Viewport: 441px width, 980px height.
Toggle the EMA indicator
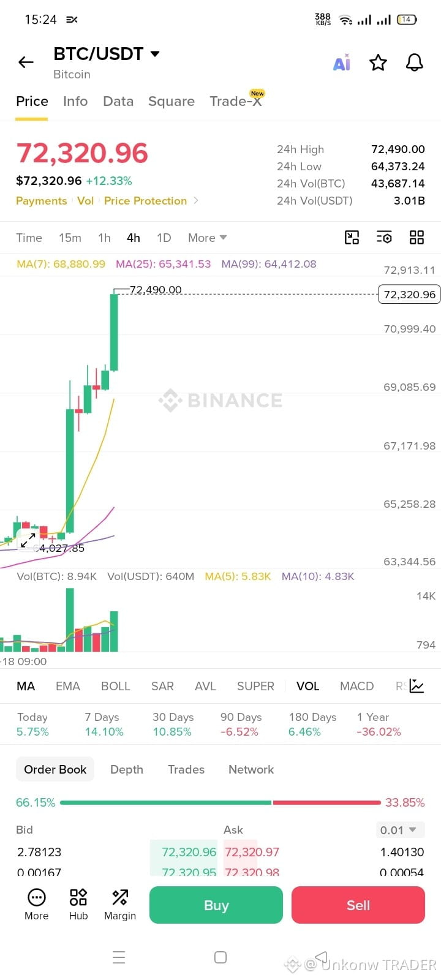click(68, 686)
